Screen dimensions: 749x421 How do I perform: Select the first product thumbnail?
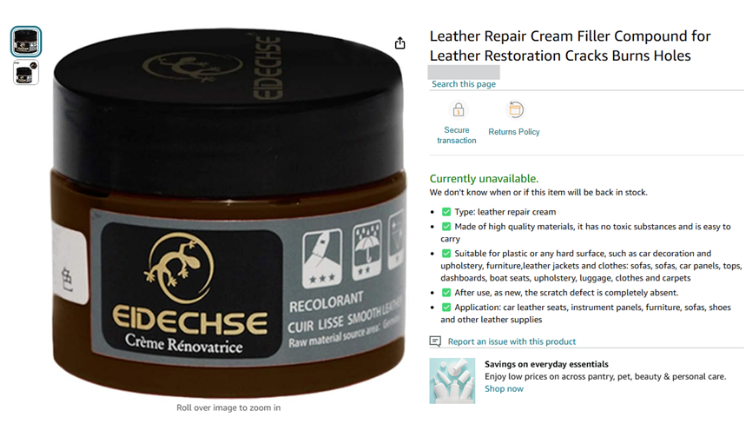pos(26,42)
